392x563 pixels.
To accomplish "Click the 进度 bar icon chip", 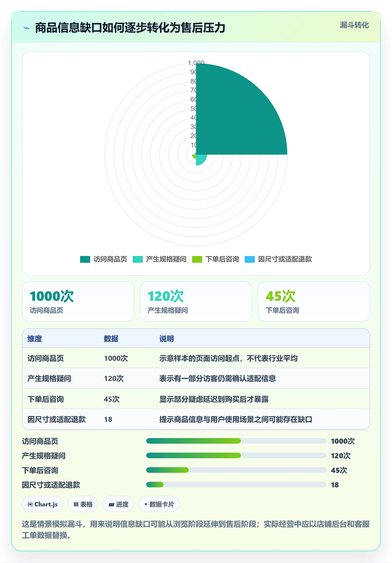I will pos(118,504).
